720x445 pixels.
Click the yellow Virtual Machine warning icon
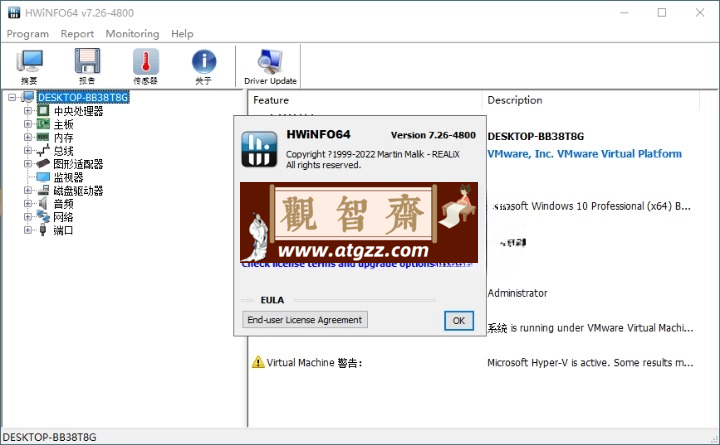point(258,362)
